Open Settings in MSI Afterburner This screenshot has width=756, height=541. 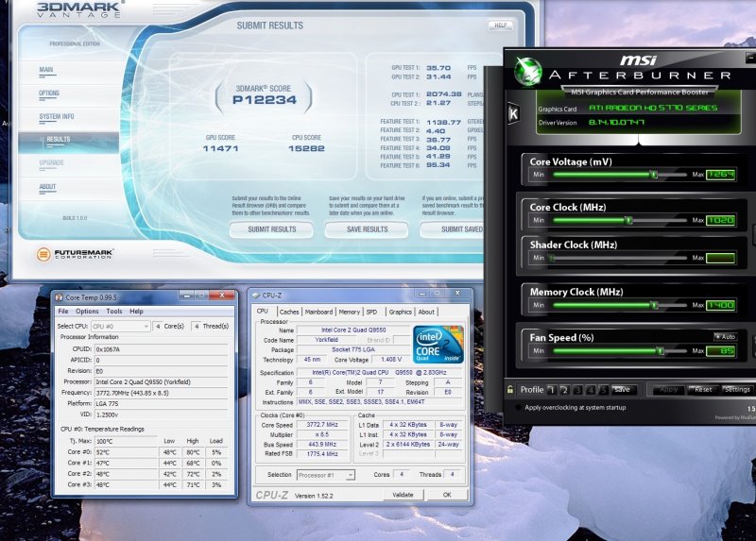736,389
